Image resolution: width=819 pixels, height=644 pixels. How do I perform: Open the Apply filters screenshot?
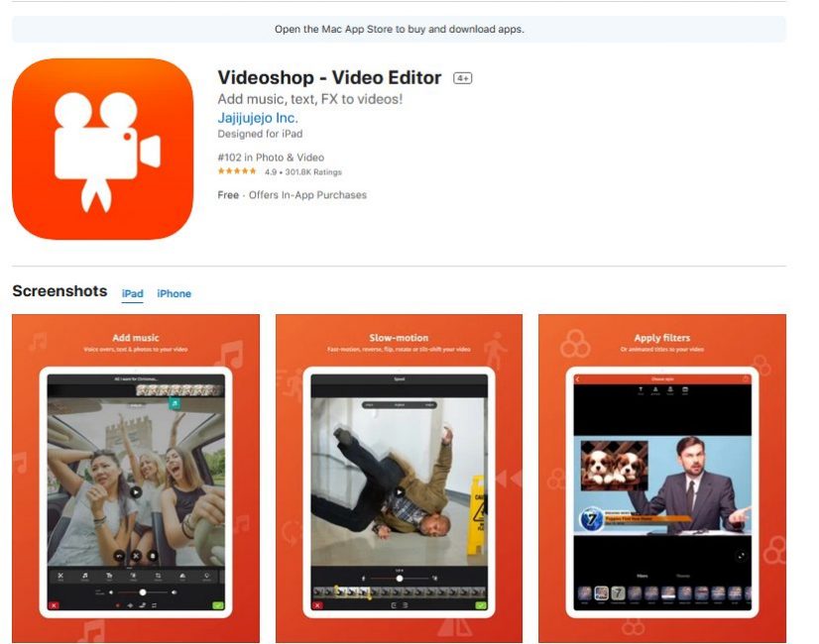(662, 478)
